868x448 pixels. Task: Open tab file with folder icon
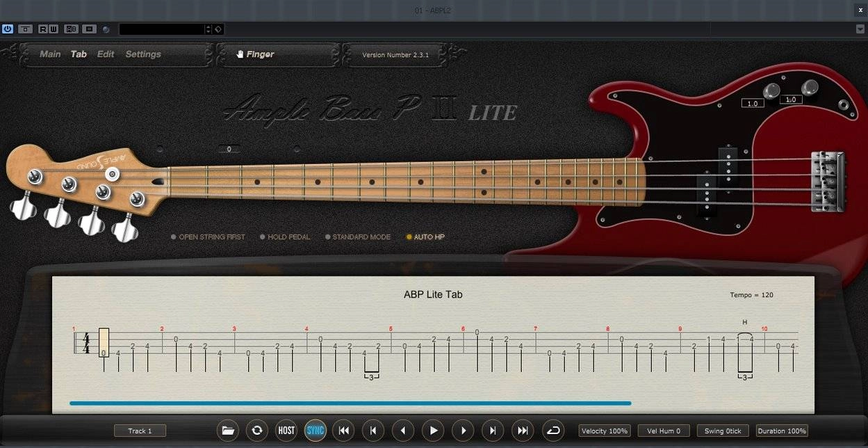pos(227,431)
